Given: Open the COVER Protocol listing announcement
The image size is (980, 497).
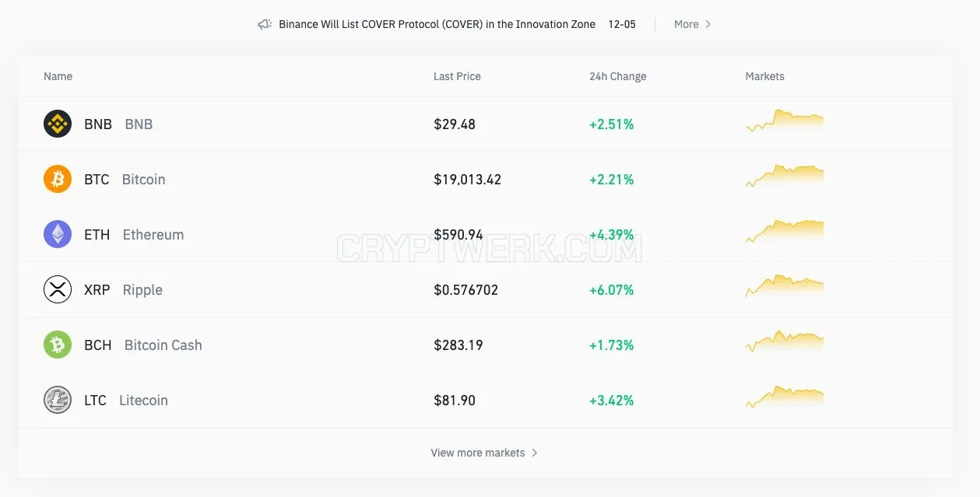Looking at the screenshot, I should click(437, 24).
